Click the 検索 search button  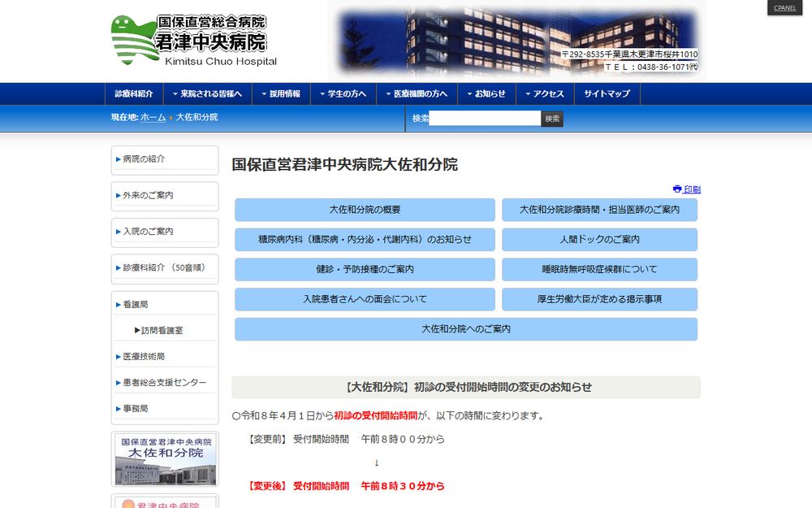pos(552,119)
